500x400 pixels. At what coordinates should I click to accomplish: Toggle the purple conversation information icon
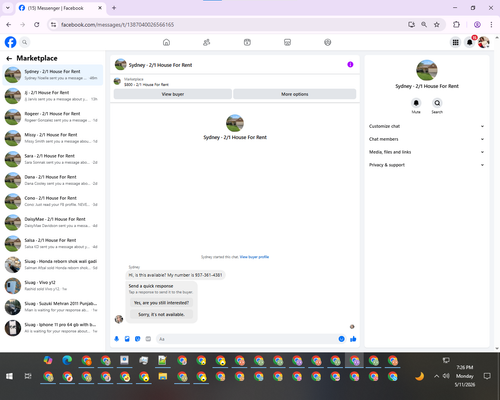click(x=350, y=64)
